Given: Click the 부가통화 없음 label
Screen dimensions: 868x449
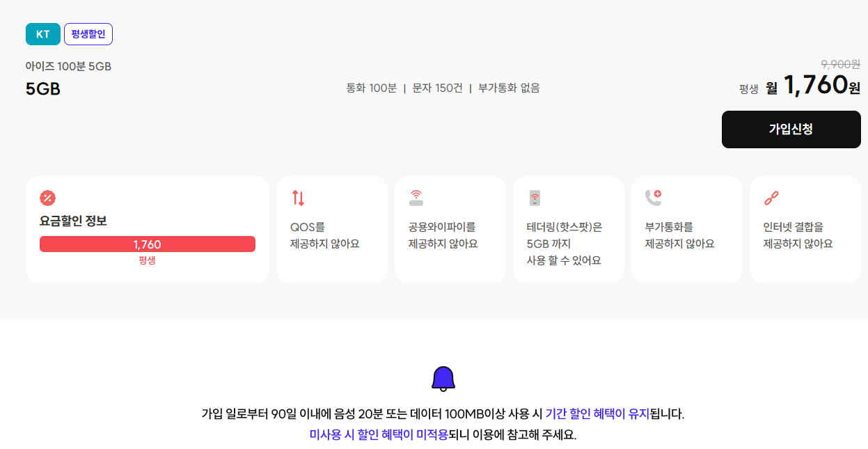Looking at the screenshot, I should point(509,88).
